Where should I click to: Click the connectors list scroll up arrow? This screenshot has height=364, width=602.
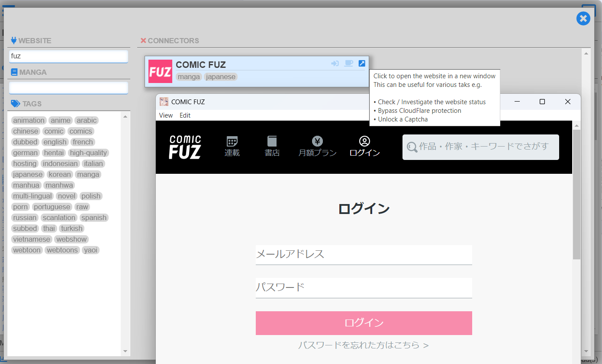586,53
